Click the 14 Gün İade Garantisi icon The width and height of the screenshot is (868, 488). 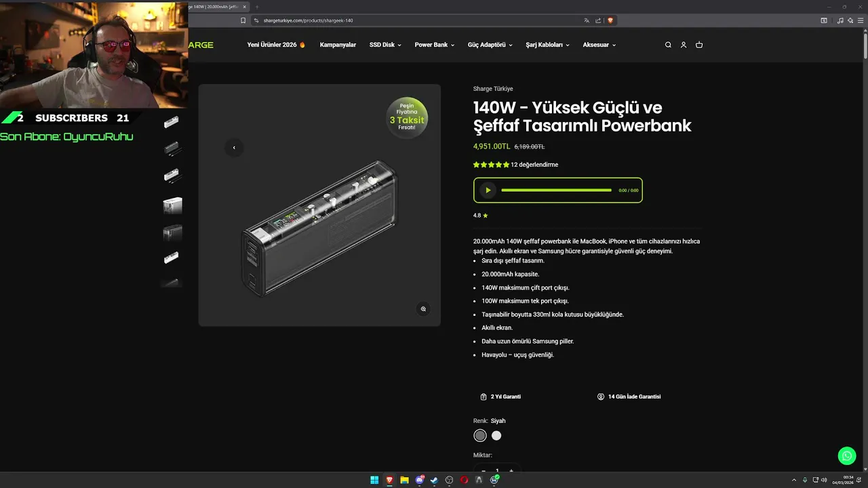click(601, 396)
